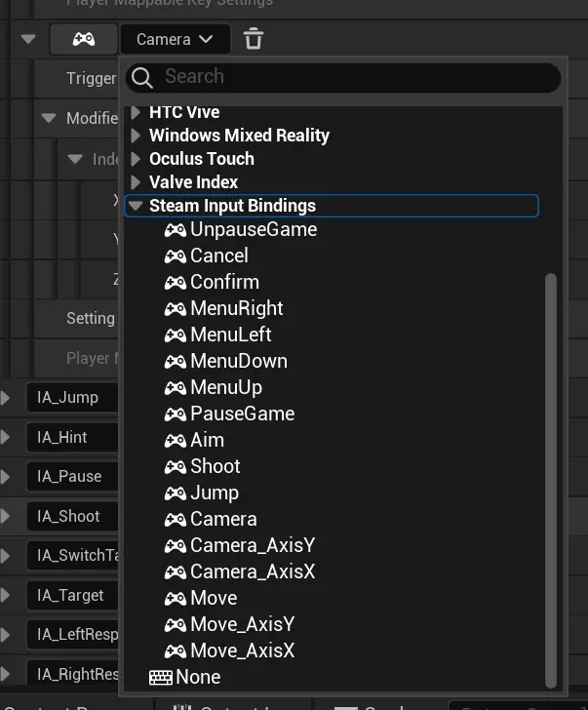Choose Camera_AxisX binding
Viewport: 588px width, 710px height.
tap(253, 572)
